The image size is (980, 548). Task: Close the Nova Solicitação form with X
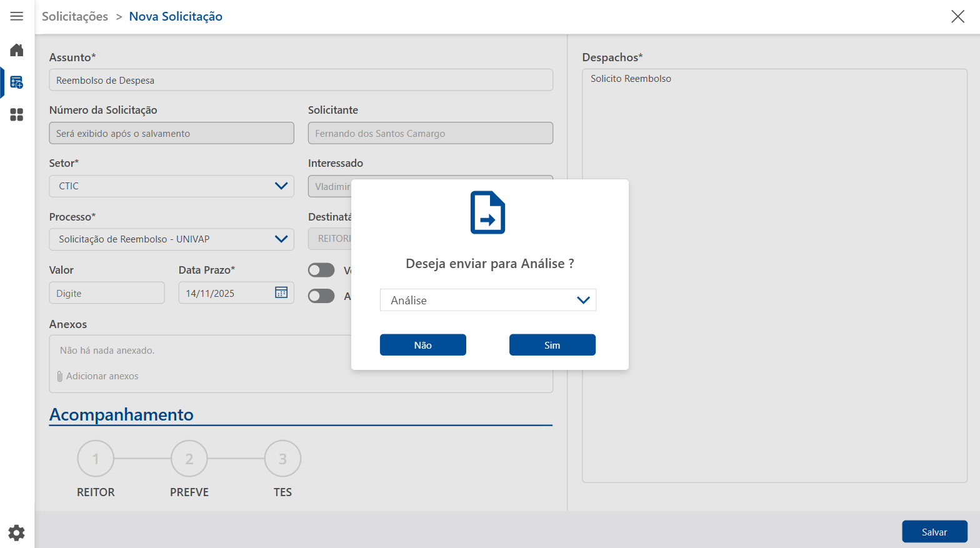957,16
